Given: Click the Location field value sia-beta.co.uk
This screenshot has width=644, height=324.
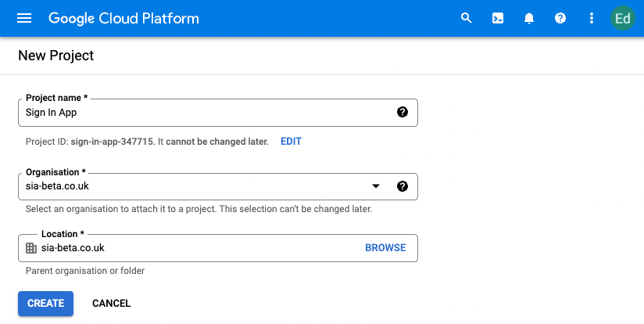Looking at the screenshot, I should point(73,248).
